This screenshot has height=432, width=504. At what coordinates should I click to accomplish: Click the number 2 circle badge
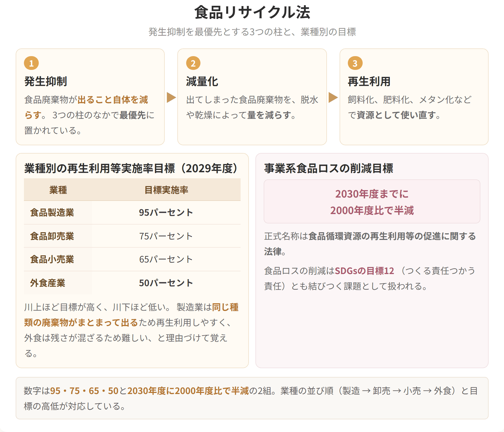pos(193,63)
